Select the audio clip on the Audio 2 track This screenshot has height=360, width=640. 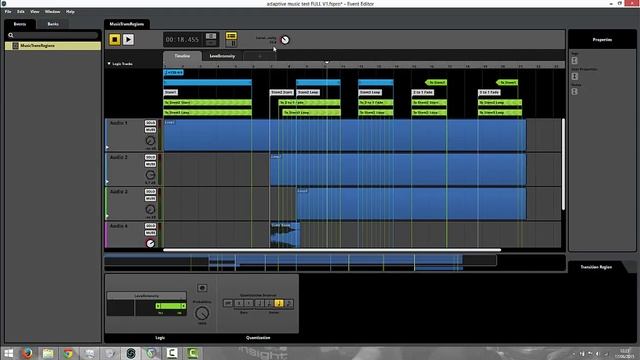coord(398,169)
